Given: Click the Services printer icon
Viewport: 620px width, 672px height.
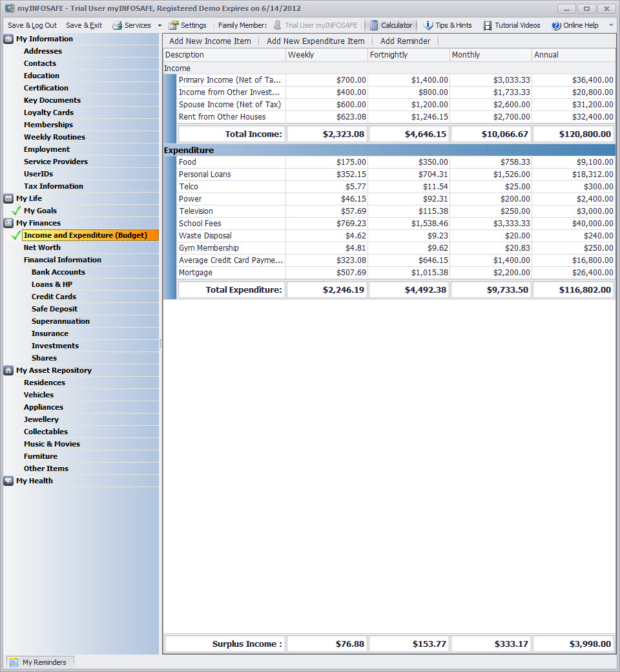Looking at the screenshot, I should [x=117, y=25].
